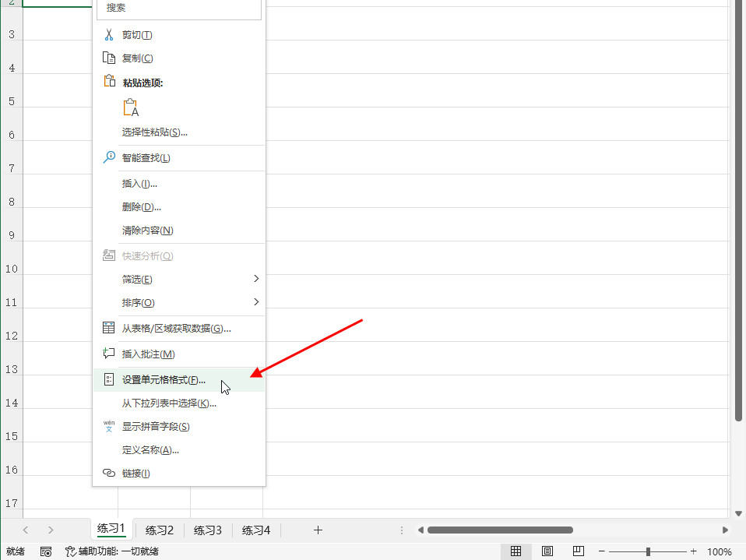Click the insert comment icon
Screen dimensions: 746x560
click(109, 353)
